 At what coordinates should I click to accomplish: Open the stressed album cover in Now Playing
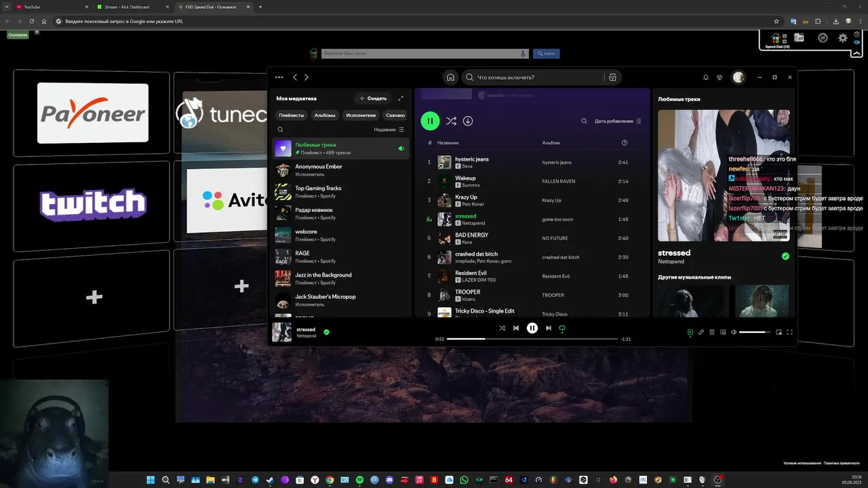coord(724,176)
